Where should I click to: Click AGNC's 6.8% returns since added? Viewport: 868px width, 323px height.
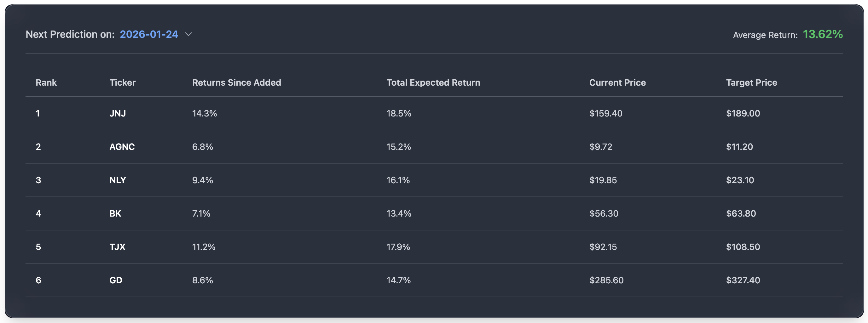(203, 147)
